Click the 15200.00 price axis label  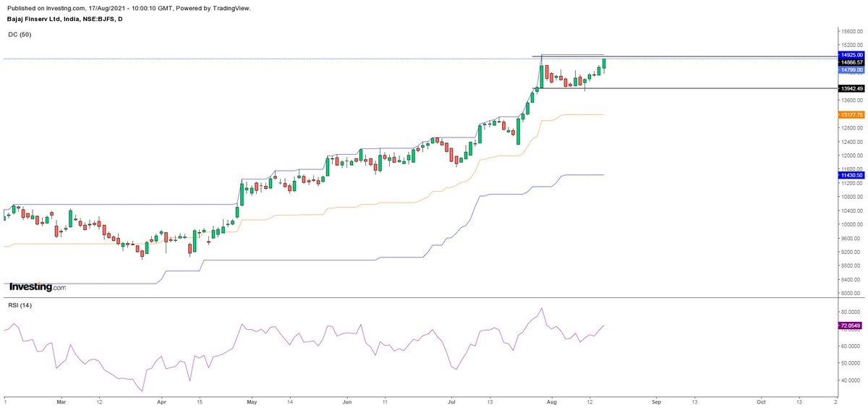click(851, 46)
